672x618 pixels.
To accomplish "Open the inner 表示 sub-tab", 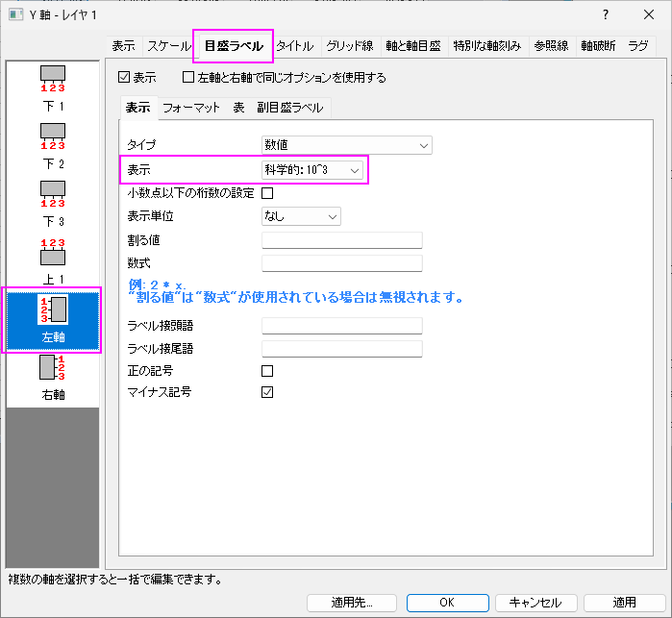I will (138, 108).
